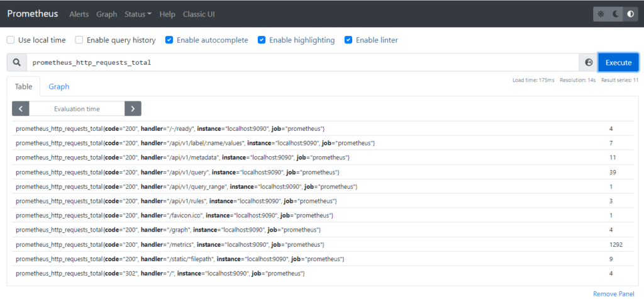Click the search magnifier icon
Image resolution: width=644 pixels, height=299 pixels.
(17, 62)
